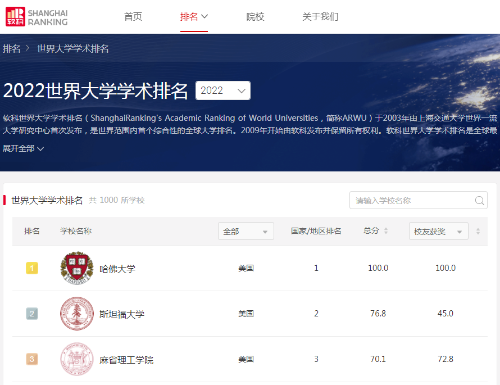Screen dimensions: 500x385
Task: Click the 国家/地区排名 column header
Action: (x=316, y=231)
